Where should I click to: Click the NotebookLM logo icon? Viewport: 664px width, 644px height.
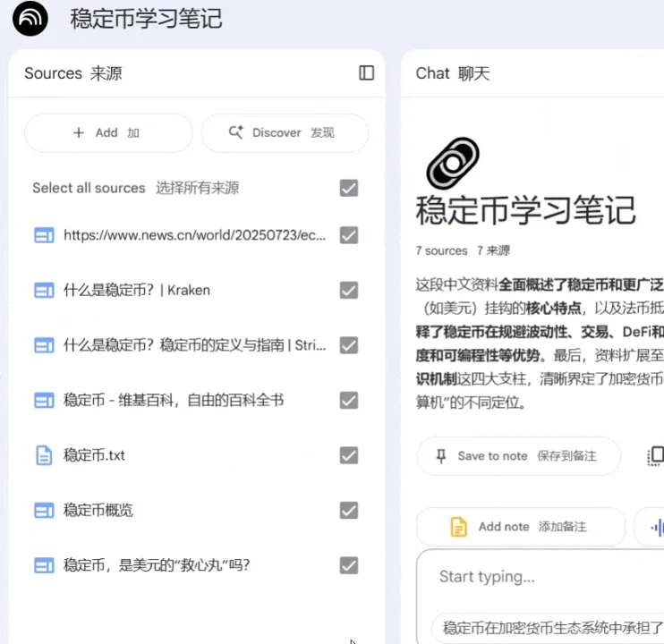pos(30,18)
